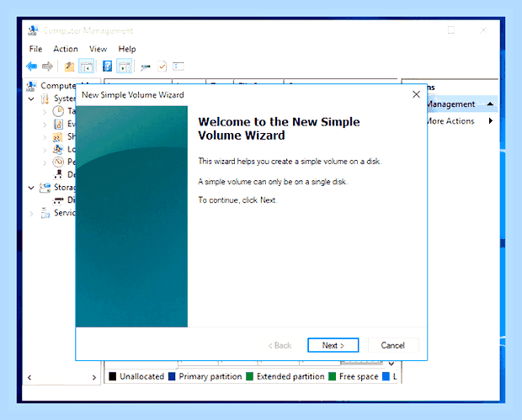Viewport: 522px width, 420px height.
Task: Click the 'Extended partition' legend label
Action: pos(290,376)
